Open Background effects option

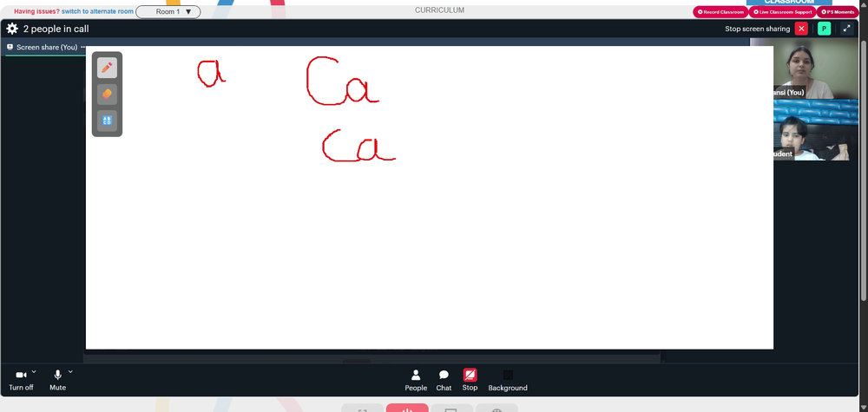(508, 381)
